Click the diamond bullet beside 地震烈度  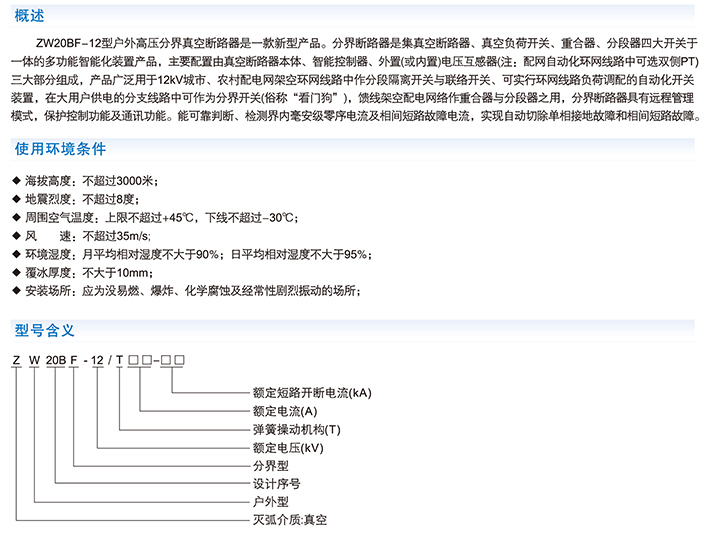pyautogui.click(x=14, y=199)
